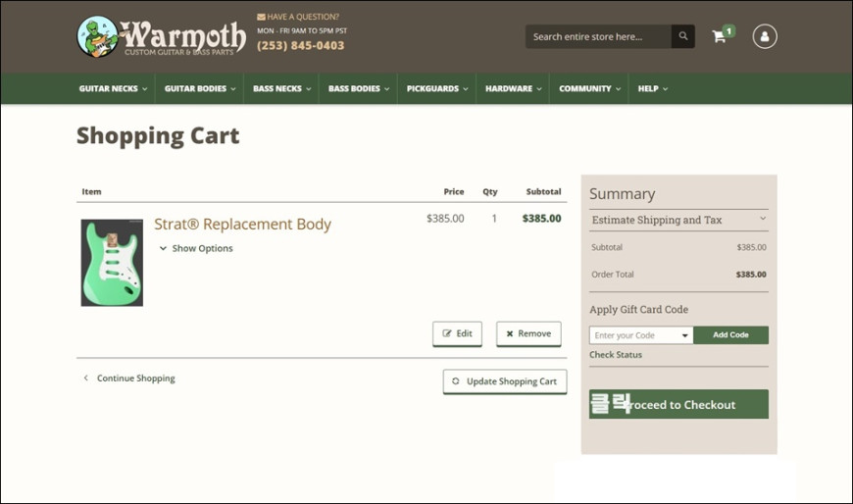Click Update Shopping Cart button
The height and width of the screenshot is (504, 853).
(x=505, y=381)
